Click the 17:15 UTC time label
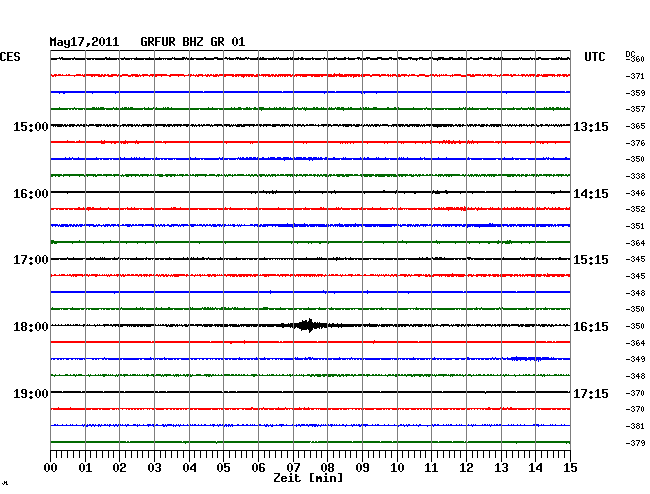 point(591,393)
